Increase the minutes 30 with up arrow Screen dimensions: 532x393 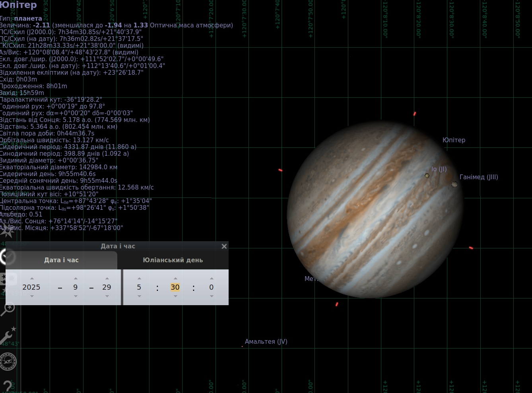pyautogui.click(x=175, y=278)
